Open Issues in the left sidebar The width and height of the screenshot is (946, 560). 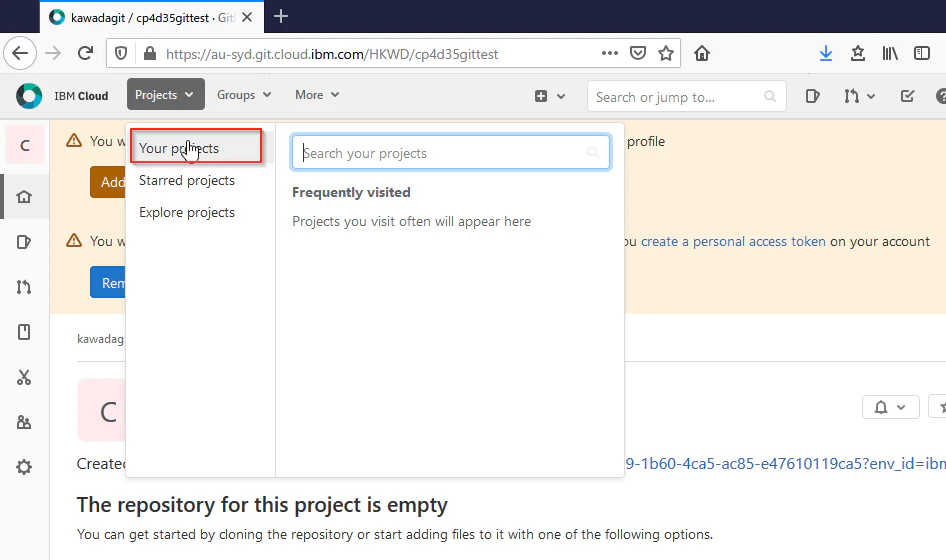tap(24, 242)
